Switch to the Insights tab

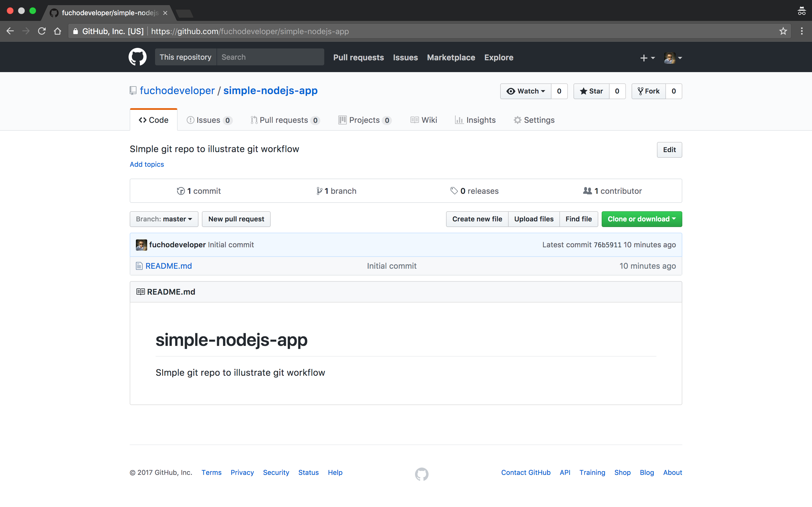[475, 120]
